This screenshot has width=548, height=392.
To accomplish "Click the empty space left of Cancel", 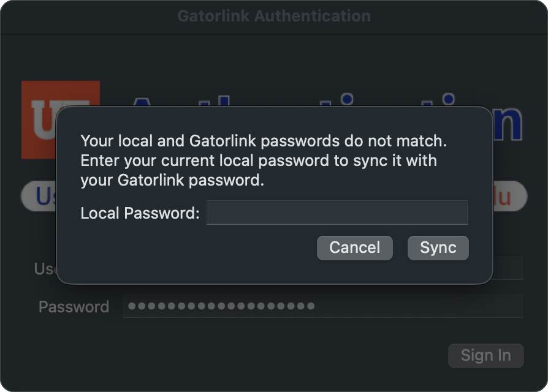I will pyautogui.click(x=196, y=248).
